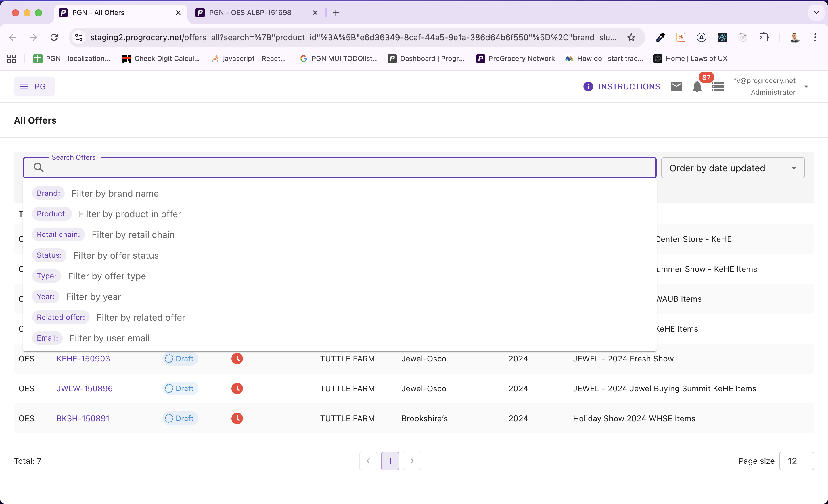Viewport: 828px width, 504px height.
Task: Open the PG sidebar hamburger menu
Action: (24, 86)
